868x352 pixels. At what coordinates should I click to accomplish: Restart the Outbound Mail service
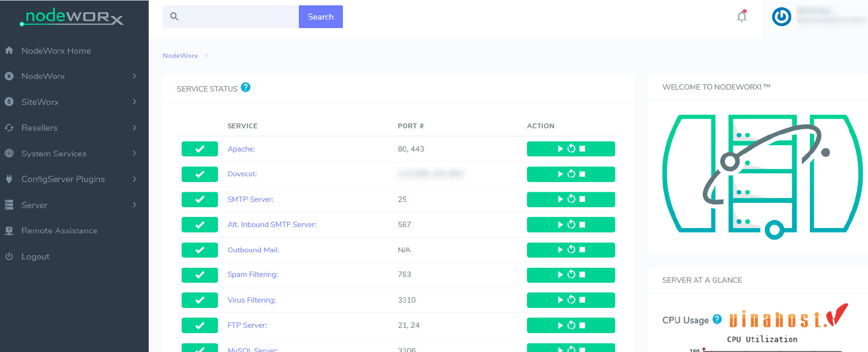click(x=572, y=250)
